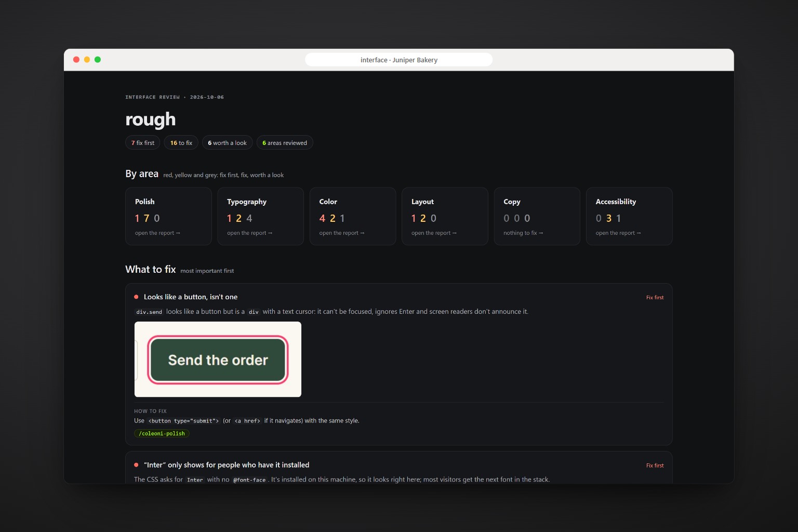Click the red dot beside the Inter issue
The height and width of the screenshot is (532, 798).
click(136, 465)
